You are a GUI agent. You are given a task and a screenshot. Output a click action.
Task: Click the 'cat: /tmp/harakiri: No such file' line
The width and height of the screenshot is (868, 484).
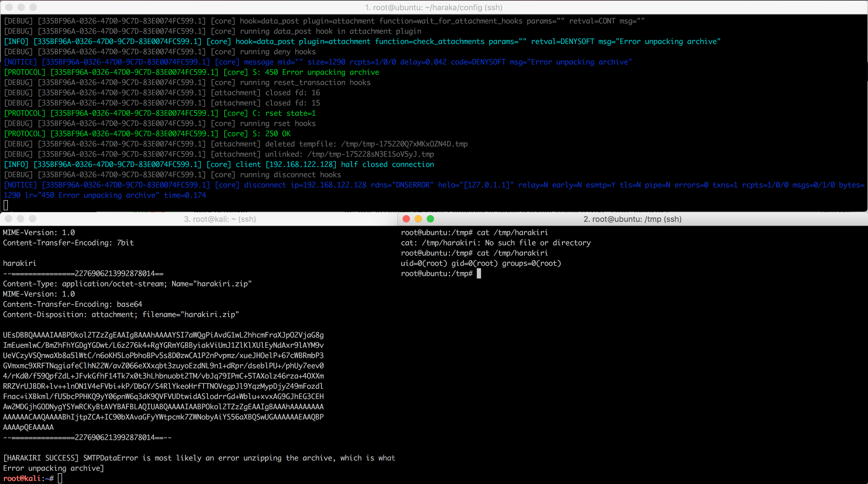point(495,243)
